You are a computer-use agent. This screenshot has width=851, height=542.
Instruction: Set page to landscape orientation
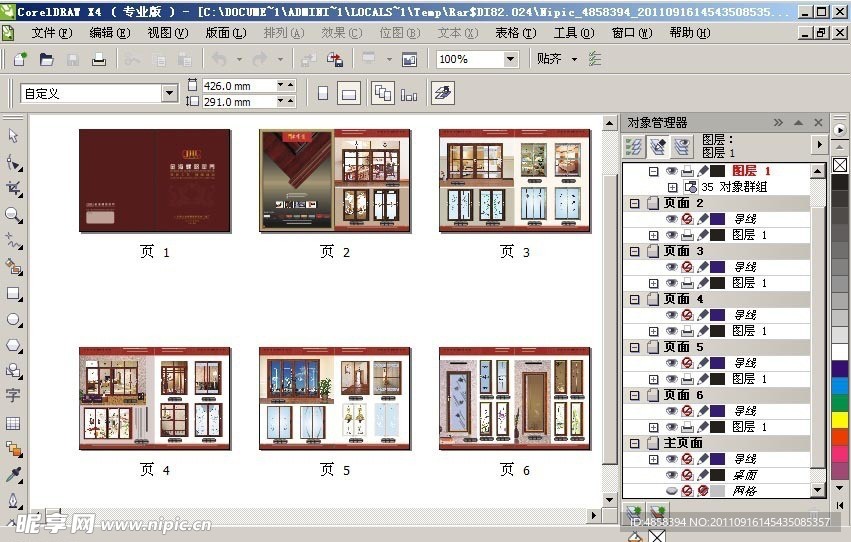tap(348, 94)
